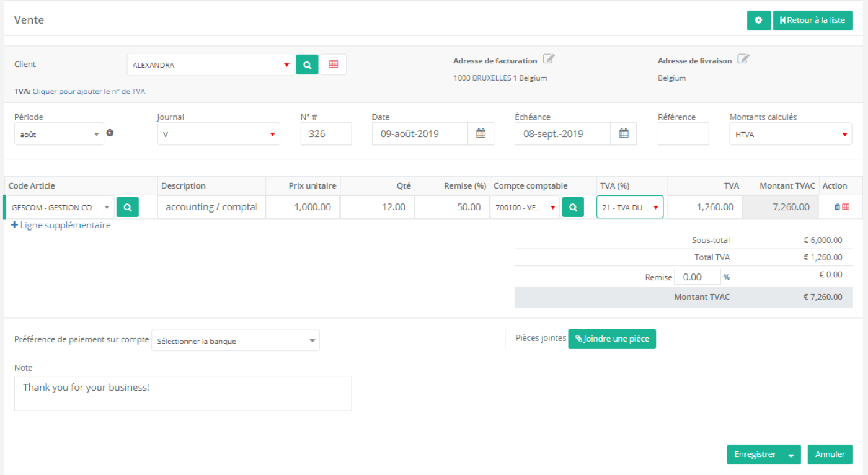
Task: Click the Référence input field
Action: (x=683, y=134)
